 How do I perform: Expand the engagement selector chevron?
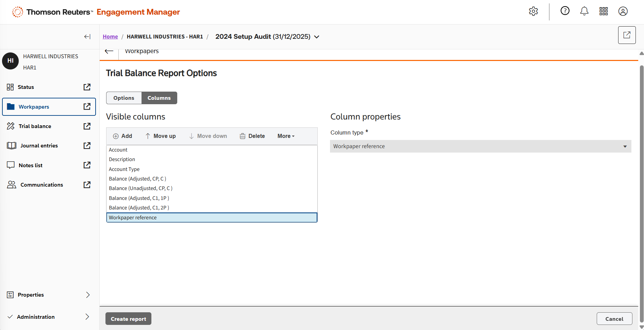click(x=317, y=37)
